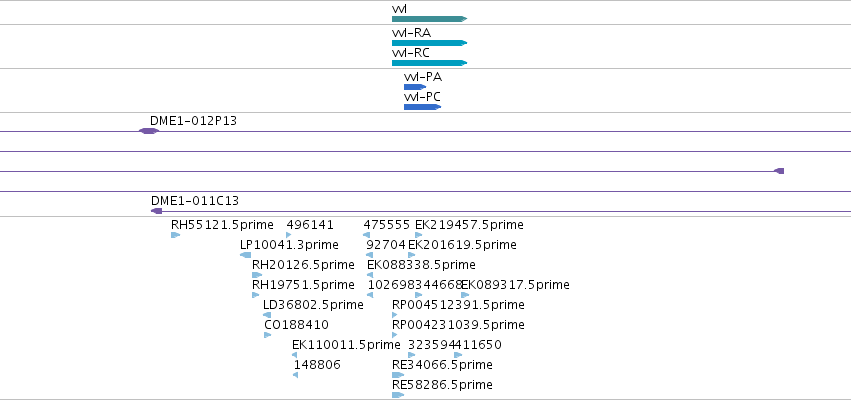Screen dimensions: 851x400
Task: Select the RE34066.5prime feature bar
Action: (398, 375)
